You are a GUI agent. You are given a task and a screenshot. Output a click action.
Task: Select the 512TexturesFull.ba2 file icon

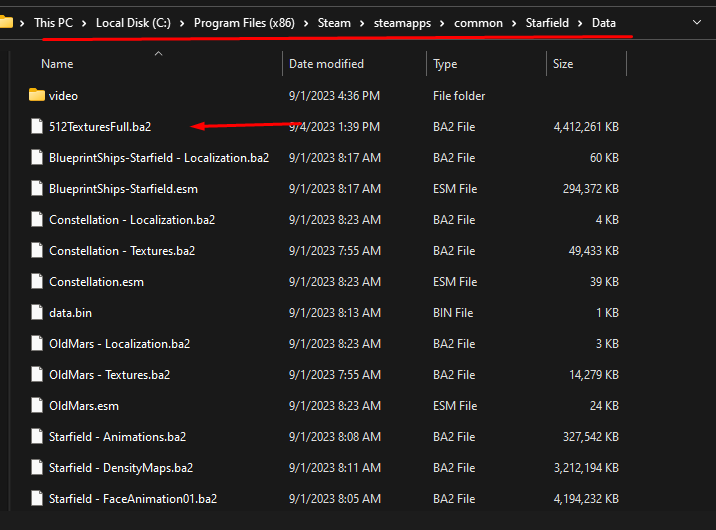click(x=37, y=127)
